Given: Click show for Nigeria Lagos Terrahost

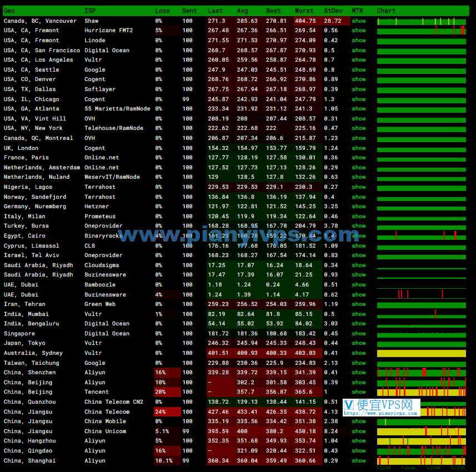Looking at the screenshot, I should tap(358, 187).
